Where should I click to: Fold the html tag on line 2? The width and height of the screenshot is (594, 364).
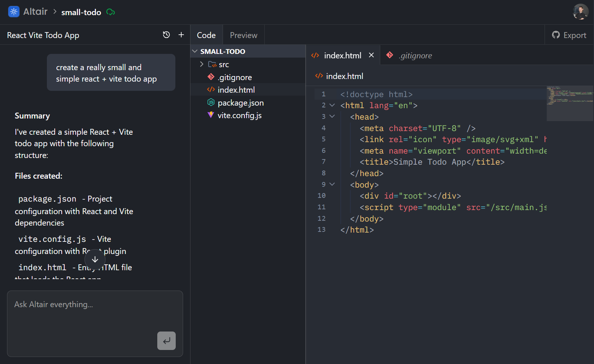332,105
